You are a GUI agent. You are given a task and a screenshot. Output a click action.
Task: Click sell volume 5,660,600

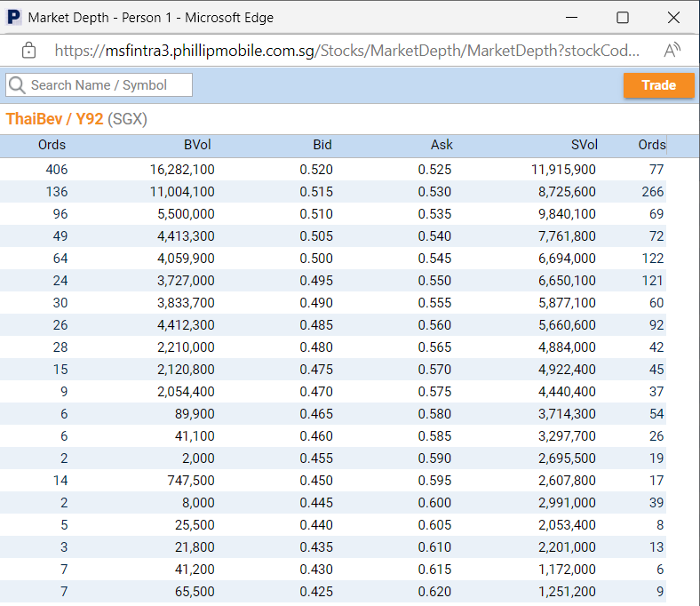coord(567,324)
